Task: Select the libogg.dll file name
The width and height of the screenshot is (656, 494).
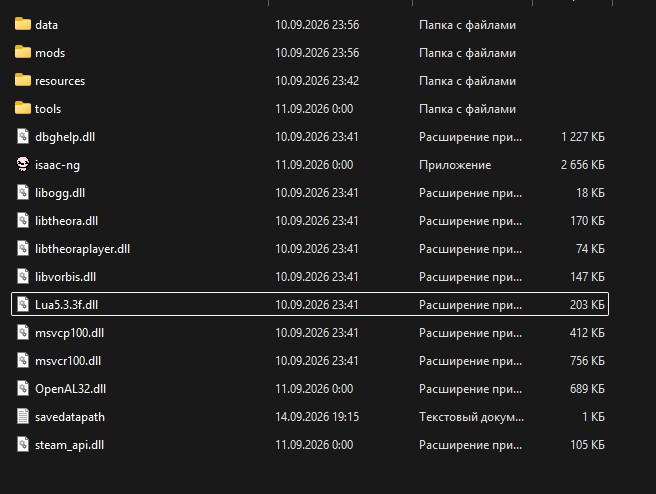Action: pyautogui.click(x=60, y=193)
